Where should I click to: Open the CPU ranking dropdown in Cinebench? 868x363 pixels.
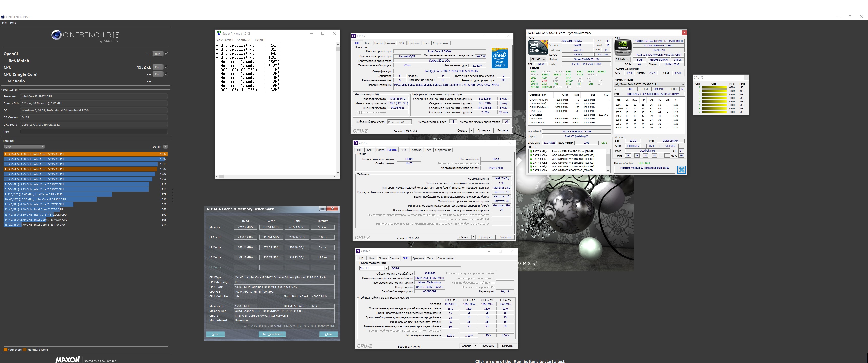pyautogui.click(x=24, y=147)
